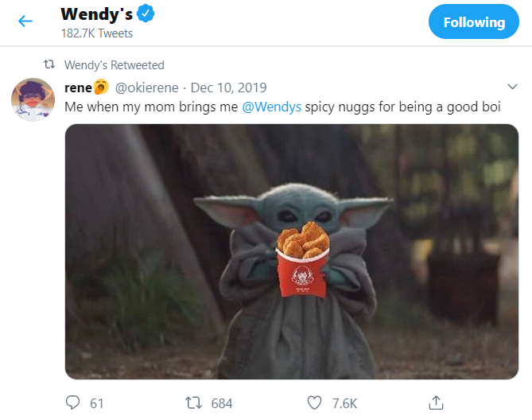Screen dimensions: 532x420
Task: Expand tweet options chevron menu
Action: point(512,87)
